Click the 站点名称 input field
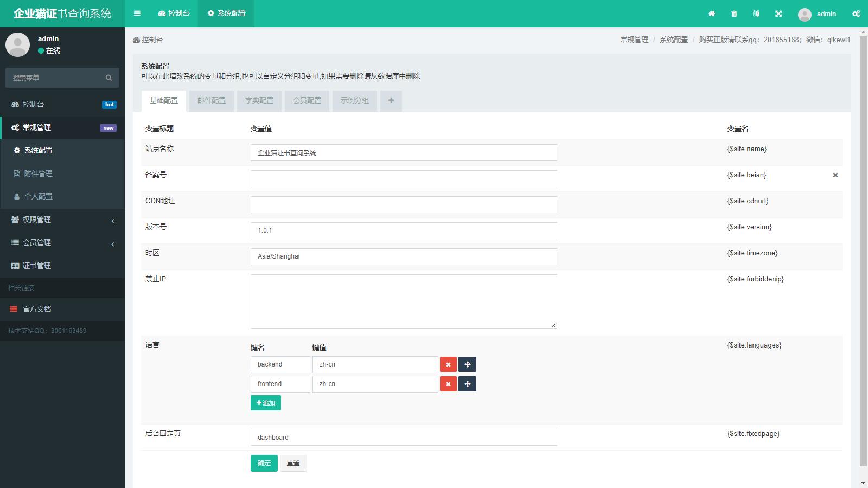Viewport: 868px width, 488px height. pos(404,152)
